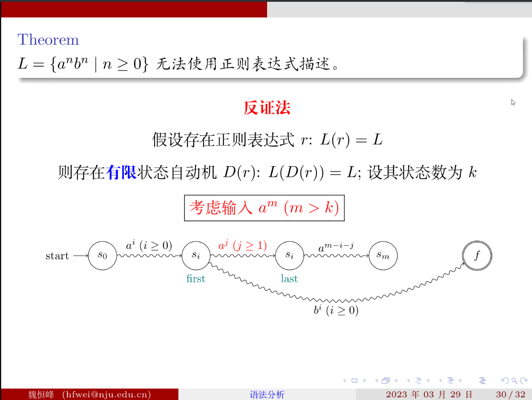Image resolution: width=532 pixels, height=400 pixels.
Task: Click the red boxed text 考虑输入 a^m
Action: coord(264,208)
